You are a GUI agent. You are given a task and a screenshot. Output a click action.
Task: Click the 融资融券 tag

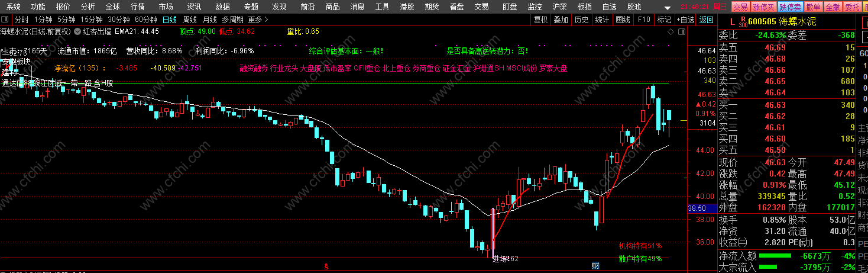pos(254,68)
